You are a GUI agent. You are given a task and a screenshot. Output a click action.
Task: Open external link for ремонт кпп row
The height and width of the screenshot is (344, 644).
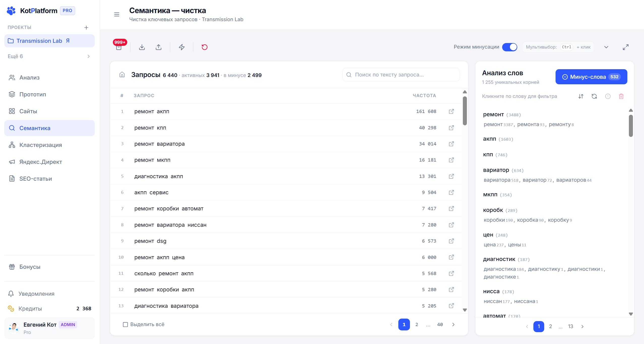(451, 128)
